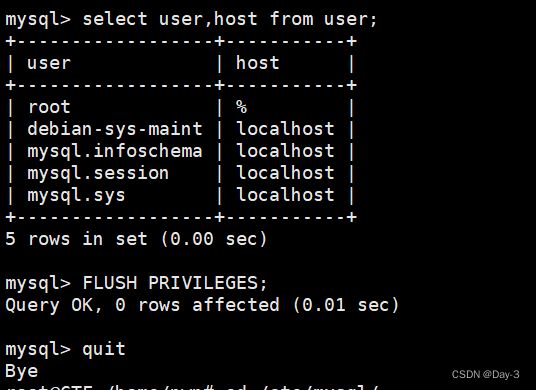The height and width of the screenshot is (390, 536).
Task: Click the first 'mysql>' prompt
Action: 38,20
